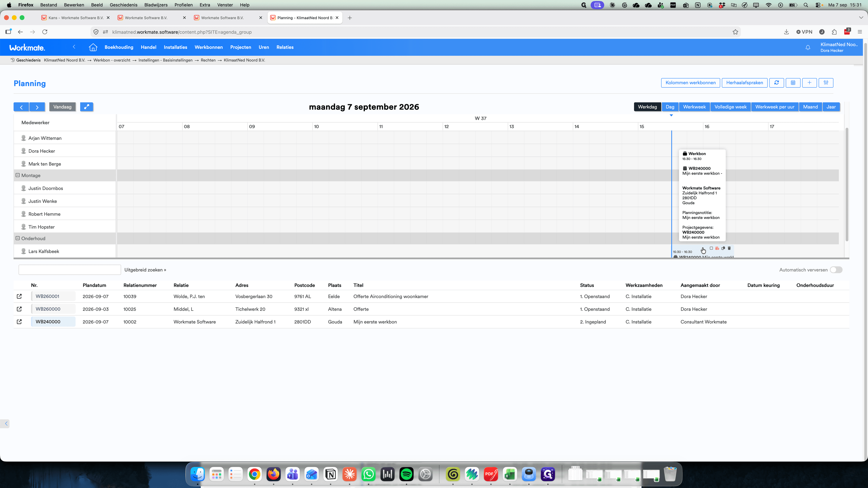868x488 pixels.
Task: Switch to the Kans - Workmate Software browser tab
Action: click(x=76, y=18)
